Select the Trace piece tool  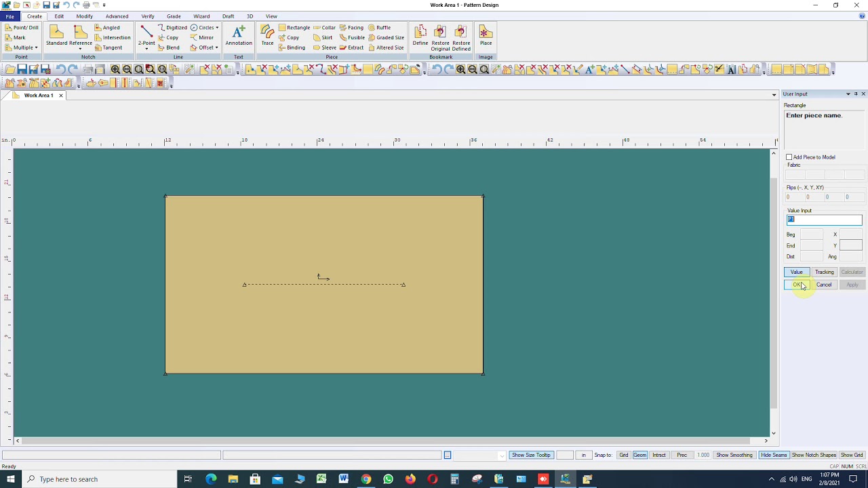pos(267,36)
